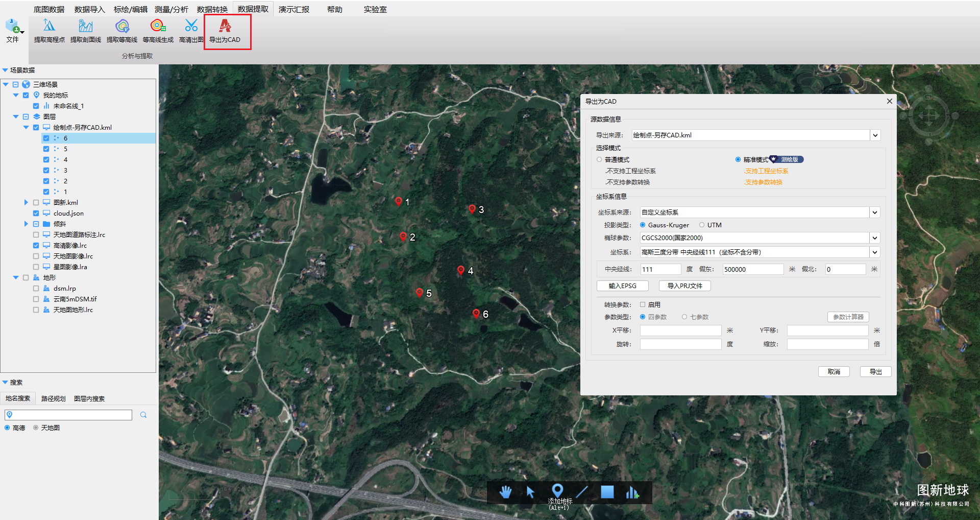This screenshot has height=520, width=980.
Task: Select UTM projection type
Action: 702,225
